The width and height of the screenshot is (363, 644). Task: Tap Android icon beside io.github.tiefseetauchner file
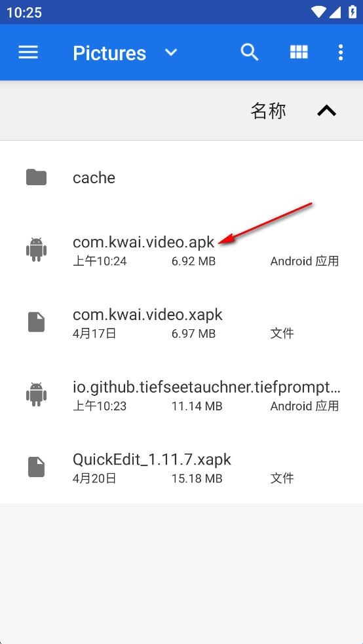tap(36, 394)
